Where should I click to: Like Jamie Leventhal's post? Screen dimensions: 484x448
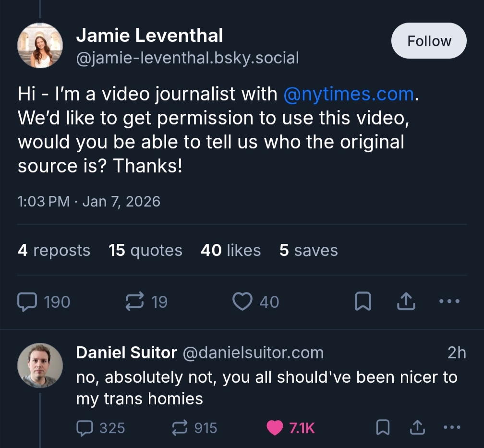pyautogui.click(x=242, y=302)
